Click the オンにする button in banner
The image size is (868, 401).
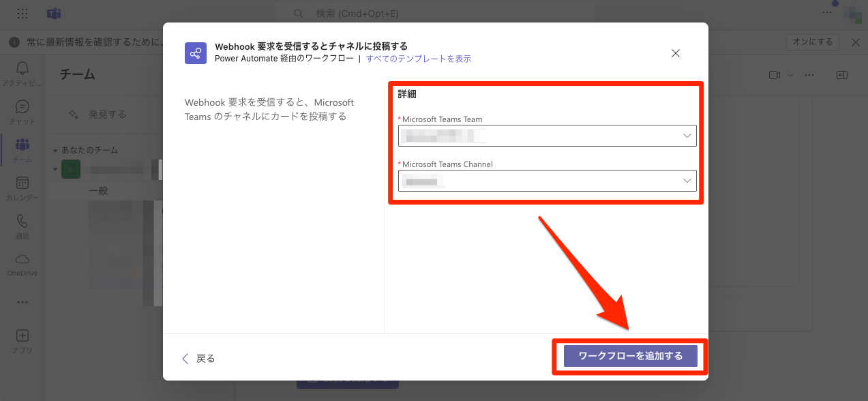pyautogui.click(x=813, y=42)
